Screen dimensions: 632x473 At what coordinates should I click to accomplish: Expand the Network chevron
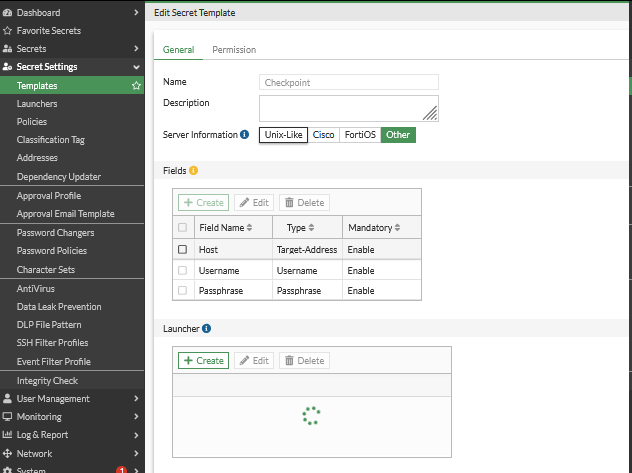(136, 453)
